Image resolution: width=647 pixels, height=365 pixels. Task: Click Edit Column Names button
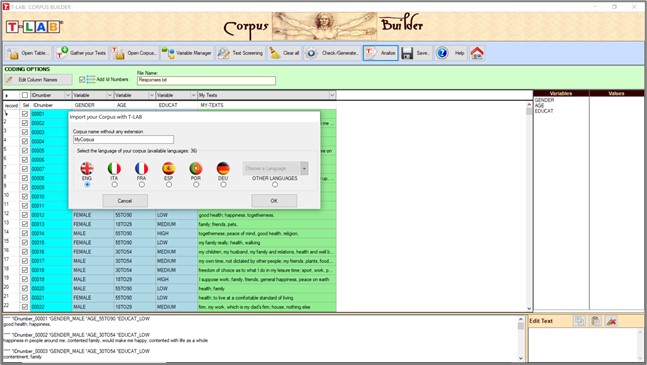click(x=38, y=80)
